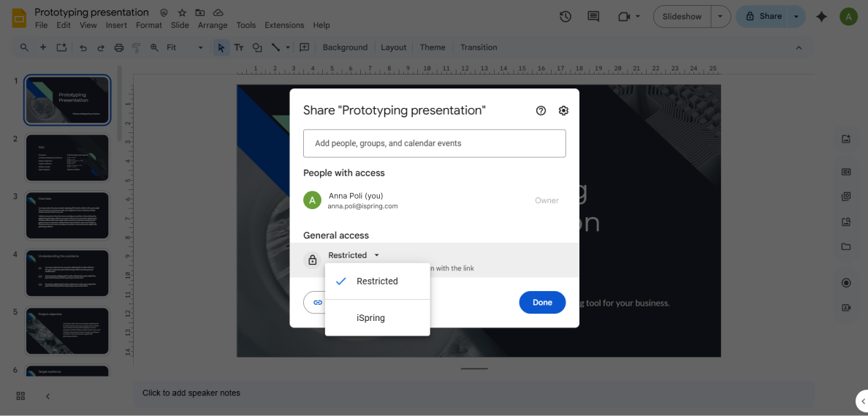Open the Gemini sparkle icon
The width and height of the screenshot is (868, 416).
[821, 17]
